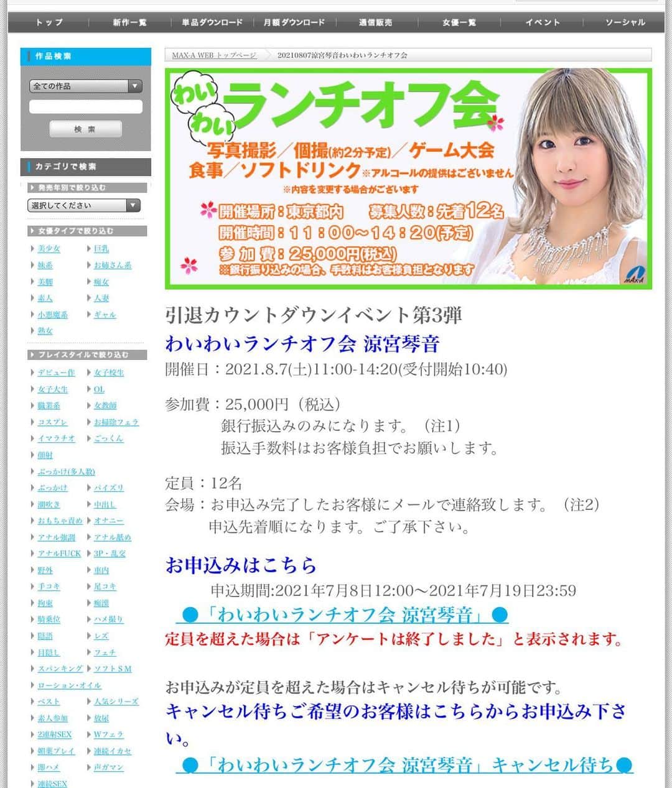Open the イベント navigation item
This screenshot has width=672, height=788.
pos(542,22)
